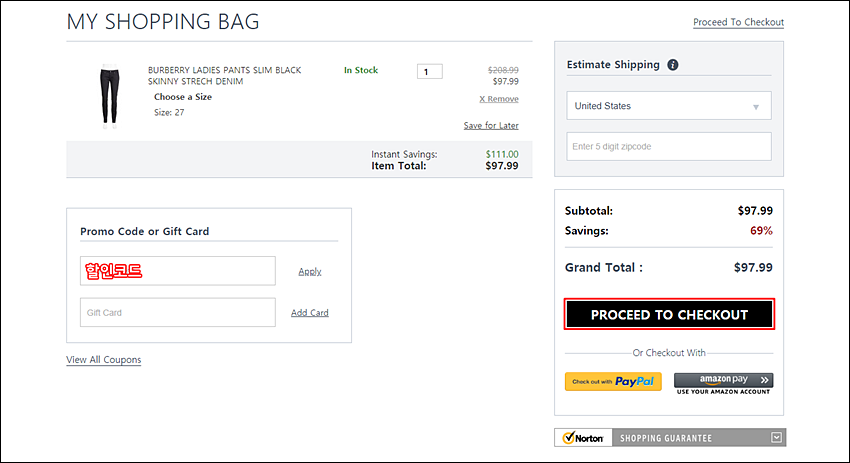The height and width of the screenshot is (463, 850).
Task: Click the Burberry pants product thumbnail
Action: click(x=109, y=95)
